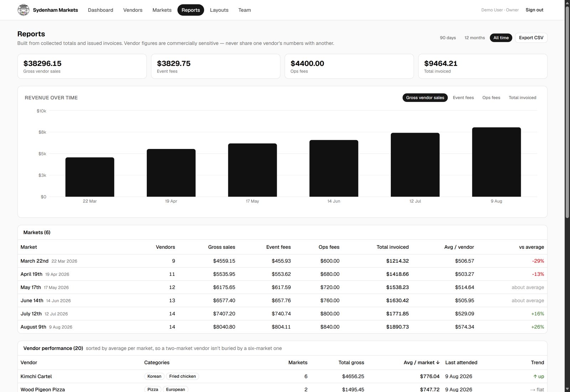Open the July 12th market row
Viewport: 570px width, 392px height.
pos(282,314)
